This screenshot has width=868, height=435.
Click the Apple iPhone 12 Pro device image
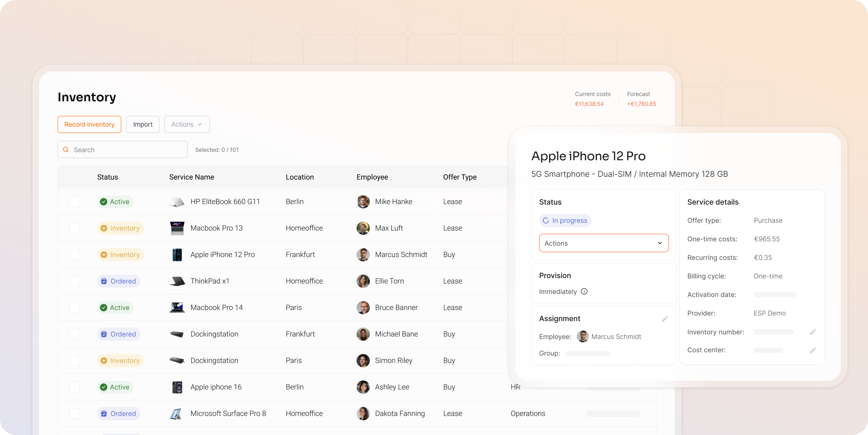coord(177,255)
